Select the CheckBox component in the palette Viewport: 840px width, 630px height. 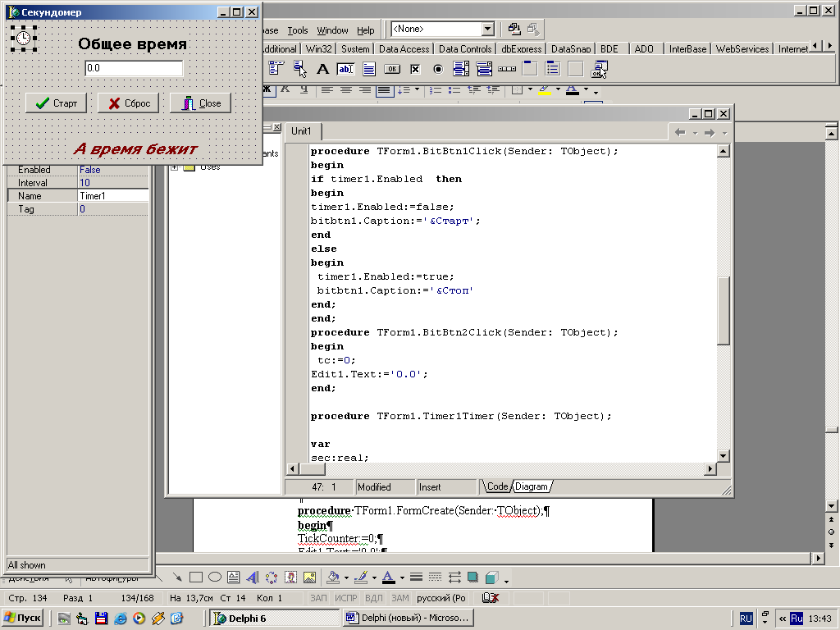point(415,70)
